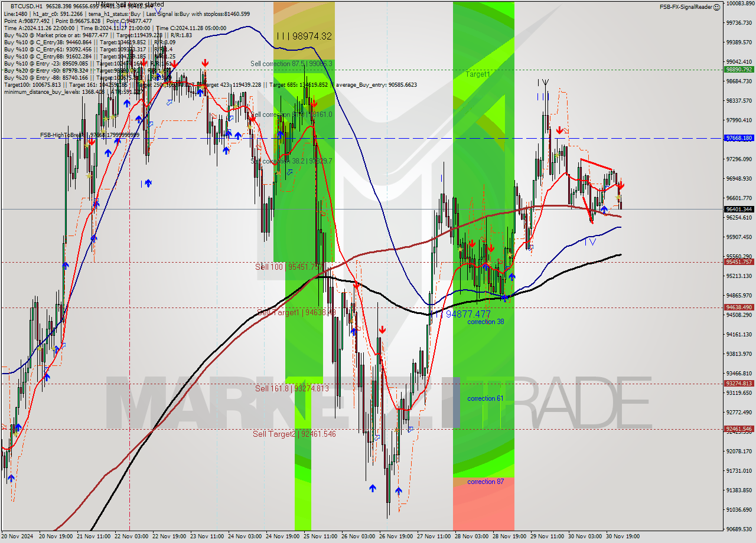Screen dimensions: 756x543
Task: Select the red sell arrow above the latest candle
Action: (621, 185)
